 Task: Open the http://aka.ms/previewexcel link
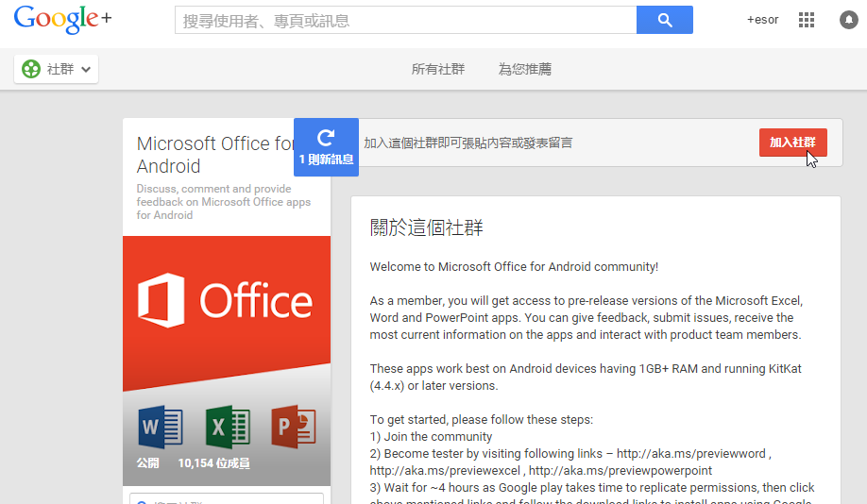click(445, 471)
